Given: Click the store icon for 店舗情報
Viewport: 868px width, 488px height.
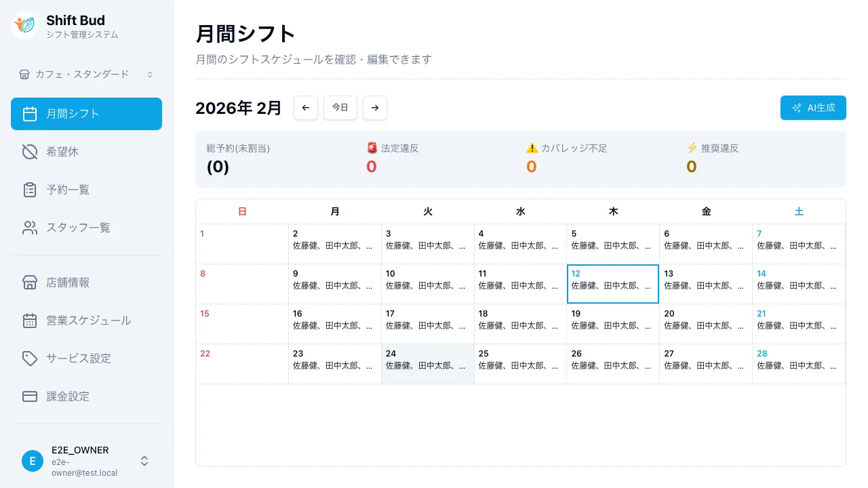Looking at the screenshot, I should (30, 283).
